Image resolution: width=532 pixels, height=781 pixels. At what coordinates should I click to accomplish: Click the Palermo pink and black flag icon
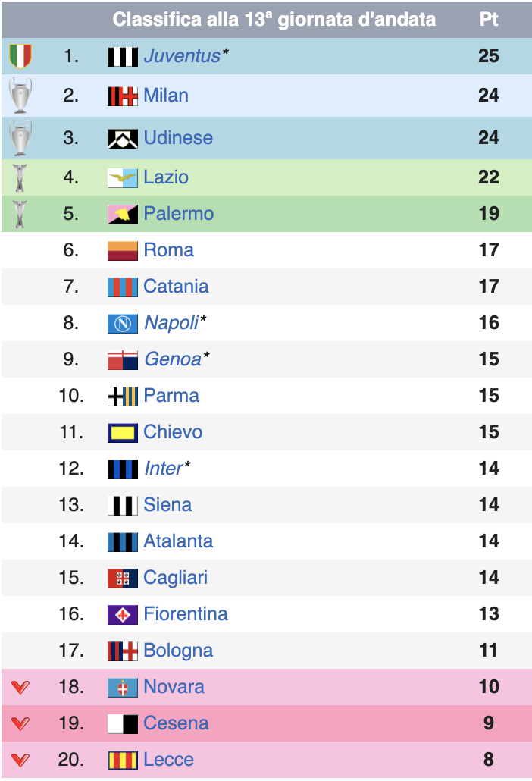[x=123, y=215]
